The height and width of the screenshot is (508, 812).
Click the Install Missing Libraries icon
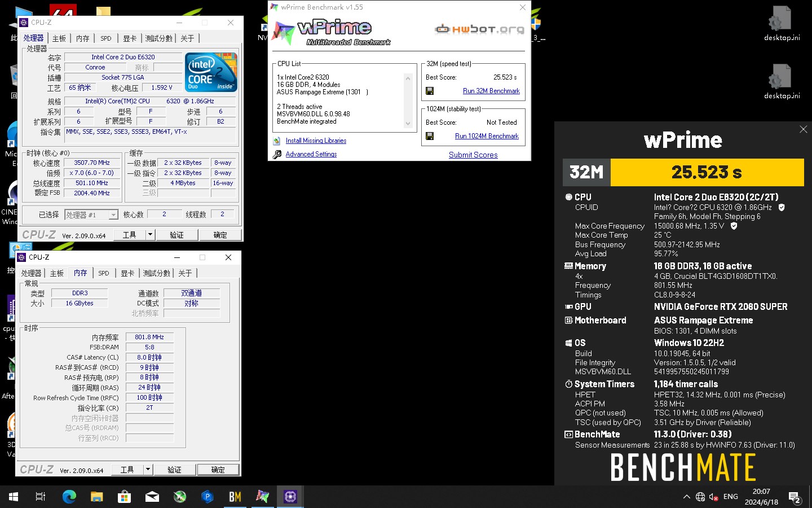pyautogui.click(x=277, y=141)
